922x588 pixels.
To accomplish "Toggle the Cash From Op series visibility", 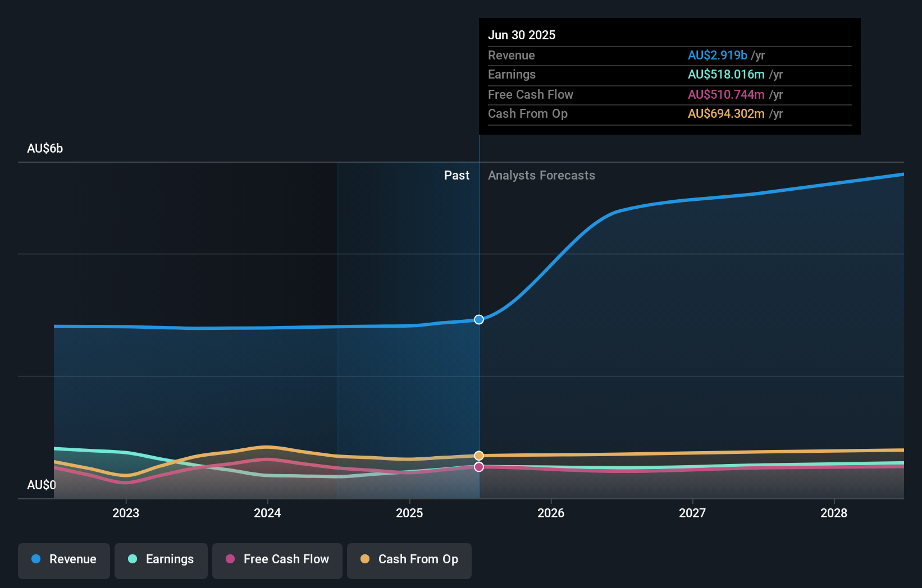I will [409, 559].
